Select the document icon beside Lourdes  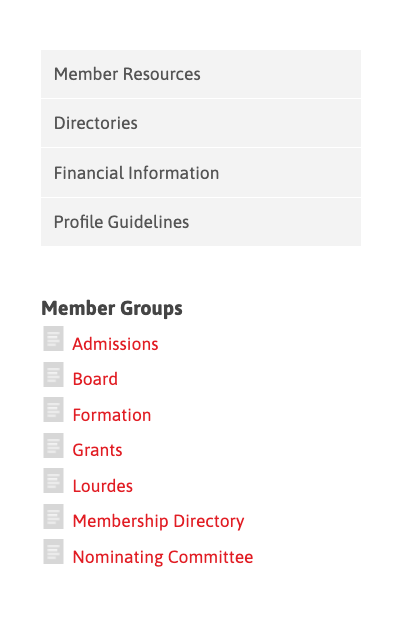[54, 481]
